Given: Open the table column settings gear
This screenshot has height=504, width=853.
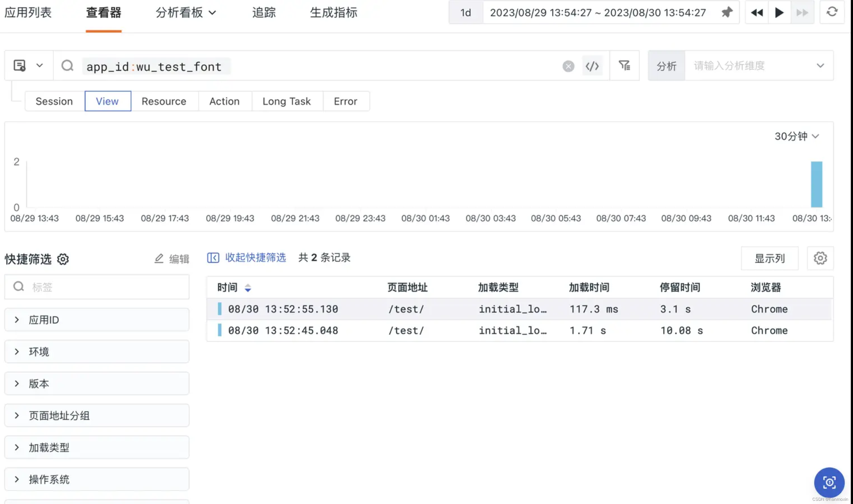Looking at the screenshot, I should [820, 258].
